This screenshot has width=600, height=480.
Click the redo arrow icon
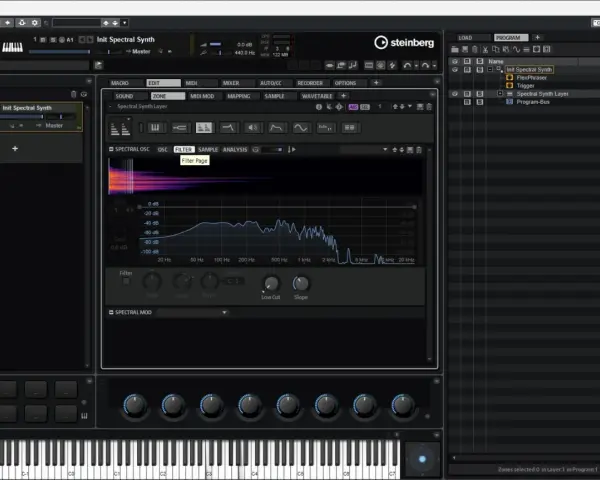pos(425,65)
